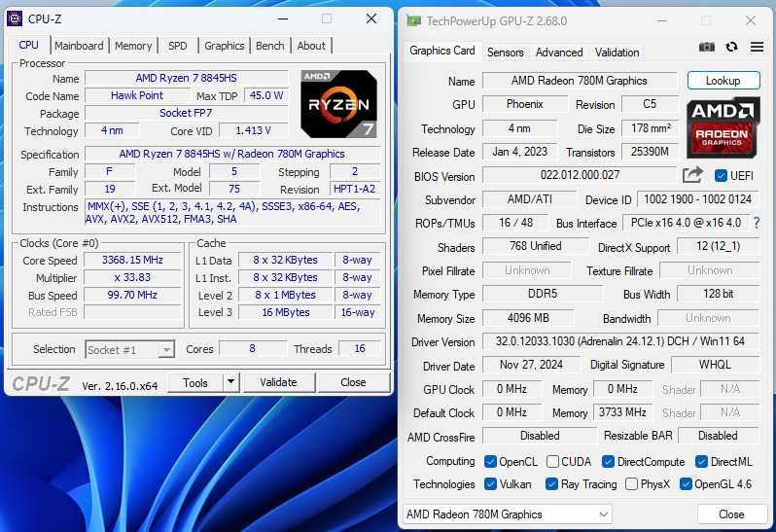This screenshot has width=776, height=532.
Task: Click the Package value Socket FP7
Action: 186,113
